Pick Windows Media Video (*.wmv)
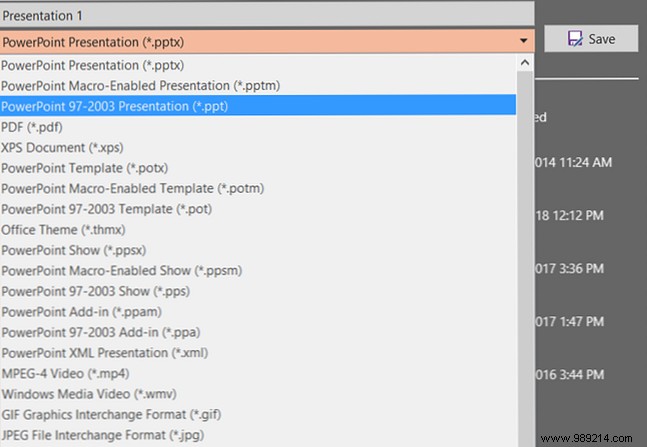Screen dimensions: 647x447 (x=258, y=394)
